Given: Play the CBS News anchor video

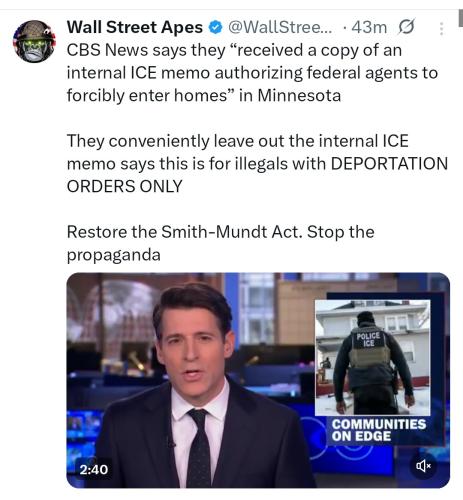Looking at the screenshot, I should [x=258, y=380].
